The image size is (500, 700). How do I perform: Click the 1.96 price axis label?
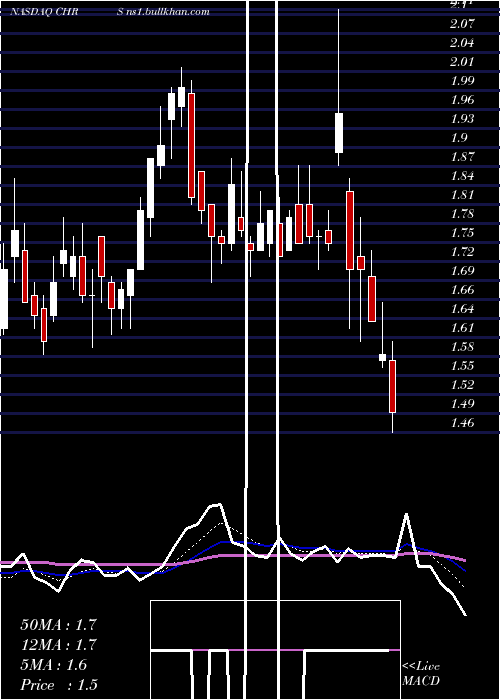click(x=462, y=100)
